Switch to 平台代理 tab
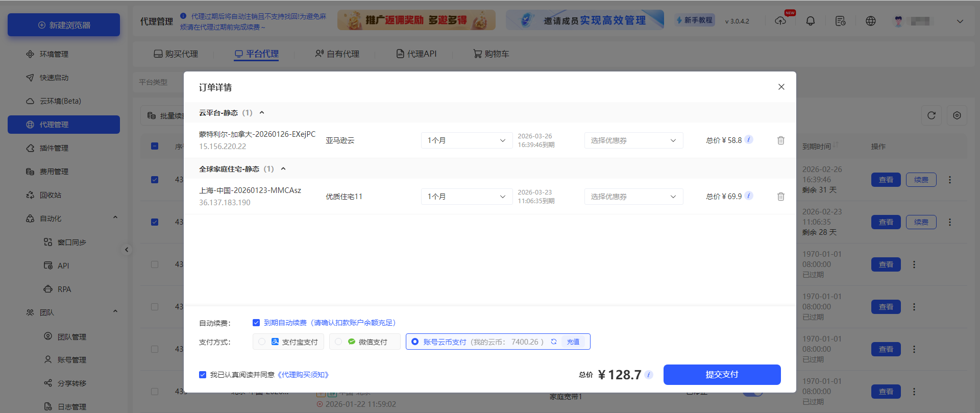 pyautogui.click(x=256, y=54)
